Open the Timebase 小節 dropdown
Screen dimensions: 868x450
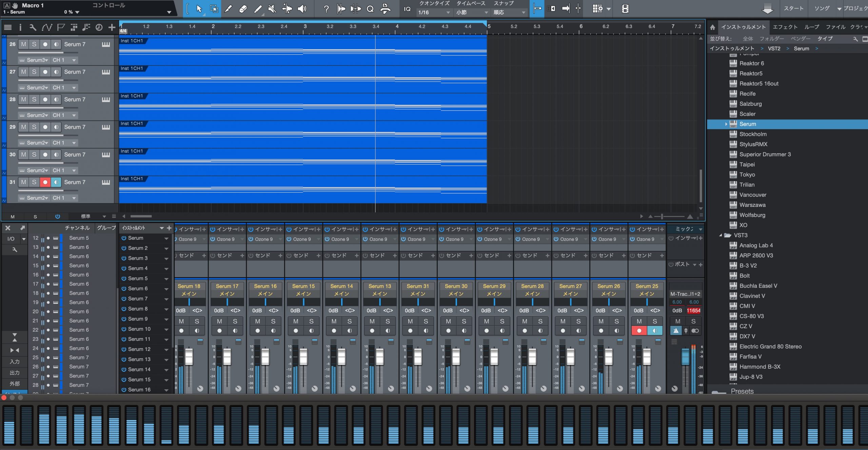click(472, 13)
